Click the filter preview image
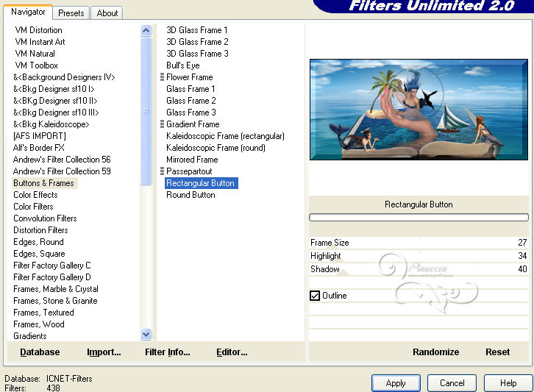The width and height of the screenshot is (534, 392). (419, 110)
